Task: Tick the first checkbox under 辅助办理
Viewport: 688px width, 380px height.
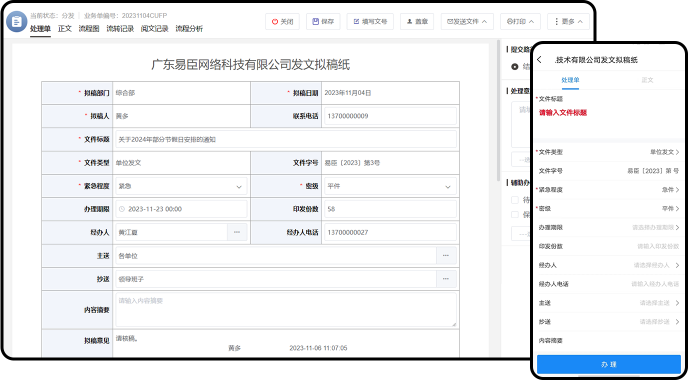Action: coord(515,200)
